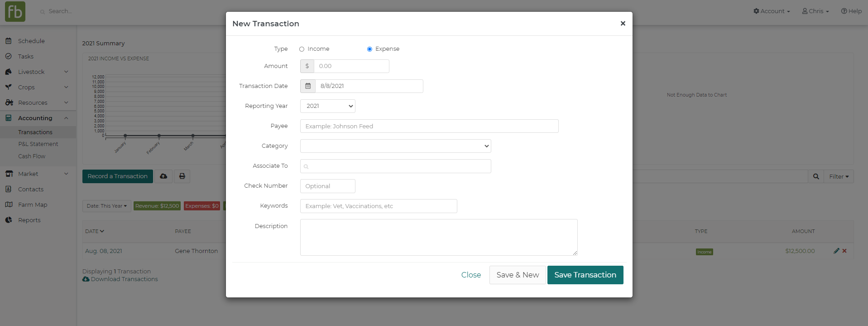Image resolution: width=868 pixels, height=326 pixels.
Task: Click the search magnifier button near Filter
Action: pos(816,176)
